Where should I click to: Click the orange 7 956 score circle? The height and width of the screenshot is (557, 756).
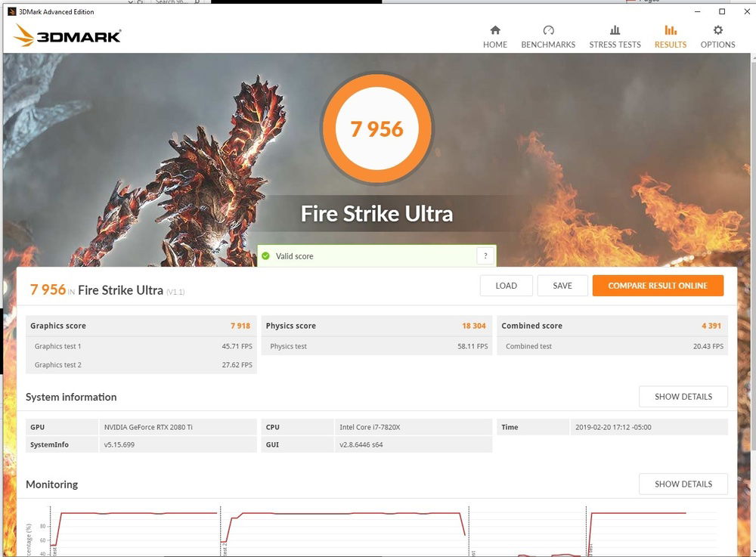tap(376, 128)
